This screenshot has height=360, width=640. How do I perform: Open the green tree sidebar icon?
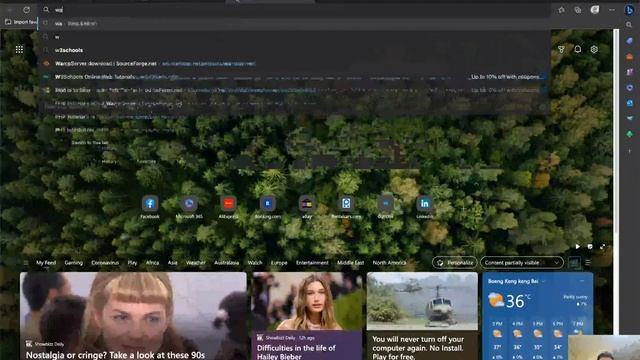[x=629, y=134]
